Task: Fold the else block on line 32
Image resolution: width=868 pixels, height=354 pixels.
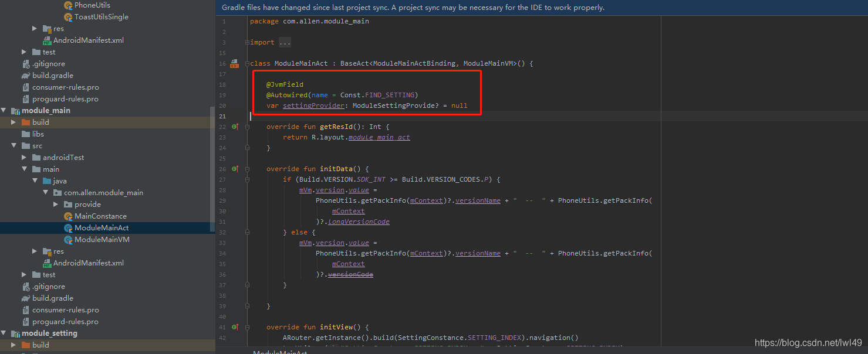Action: (x=248, y=232)
